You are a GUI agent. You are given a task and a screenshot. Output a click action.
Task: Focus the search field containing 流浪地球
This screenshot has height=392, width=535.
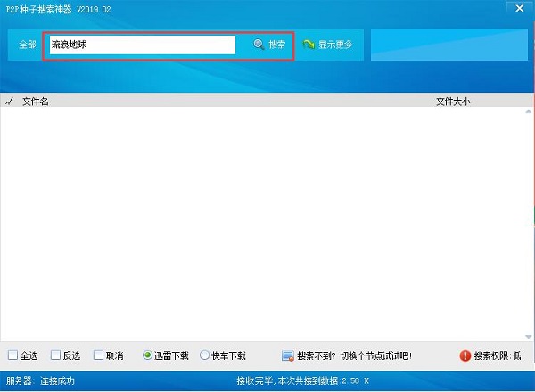(x=142, y=44)
